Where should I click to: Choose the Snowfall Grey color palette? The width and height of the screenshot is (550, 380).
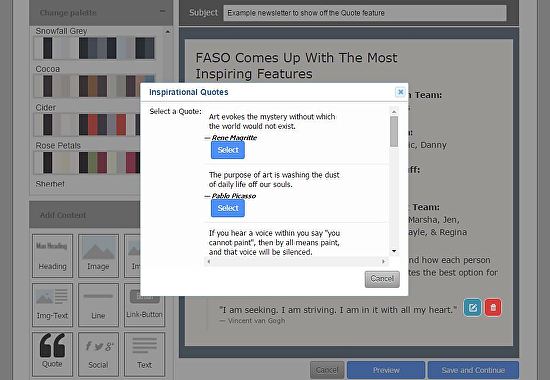click(94, 48)
